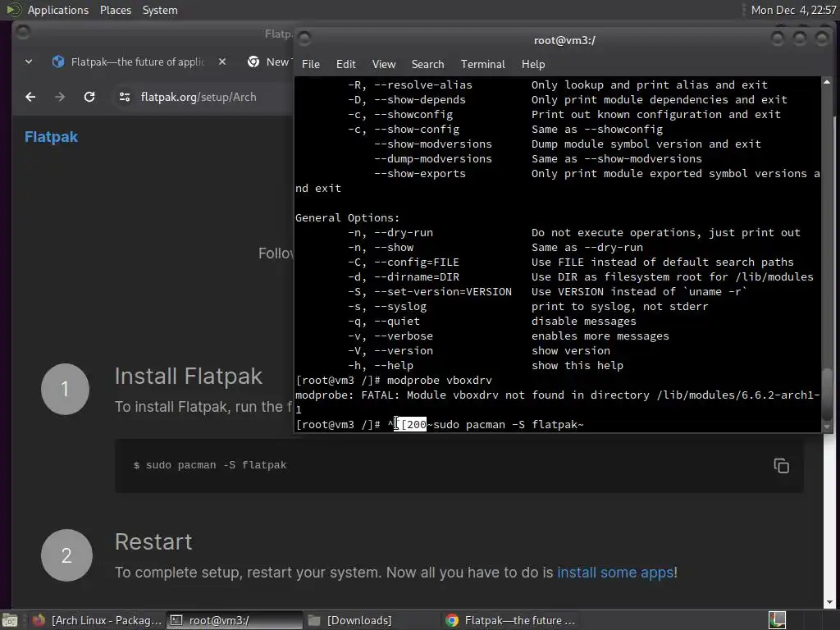Click the show desktop taskbar icon

click(x=10, y=620)
